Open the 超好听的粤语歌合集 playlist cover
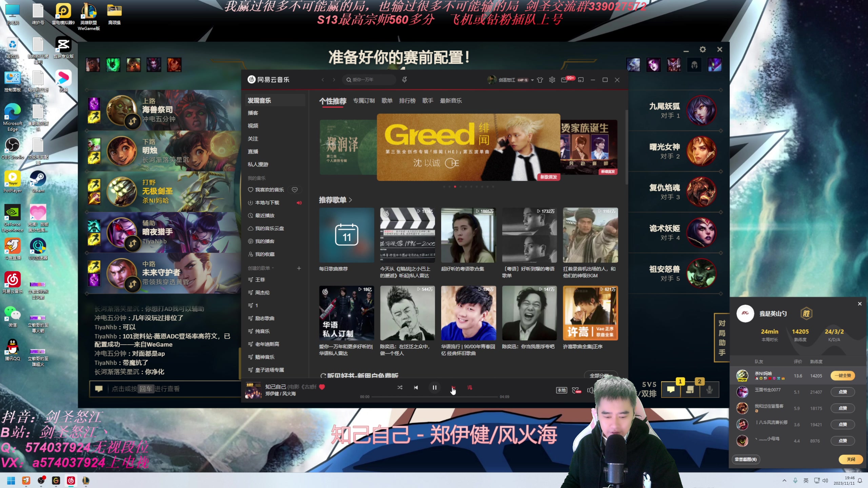Image resolution: width=868 pixels, height=488 pixels. tap(468, 235)
